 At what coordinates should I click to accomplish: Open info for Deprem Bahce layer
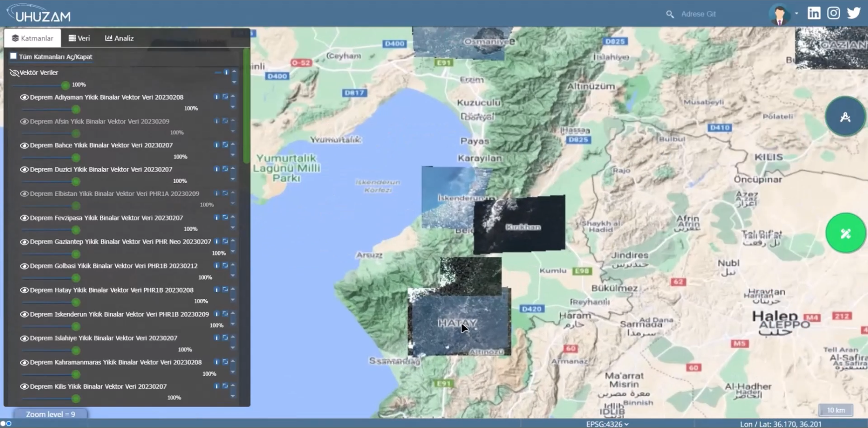tap(216, 145)
